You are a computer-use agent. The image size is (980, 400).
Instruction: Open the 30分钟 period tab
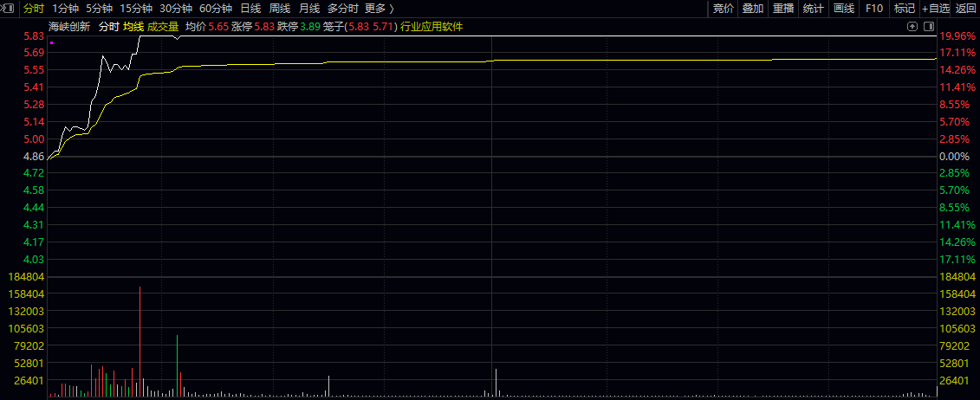tap(176, 8)
